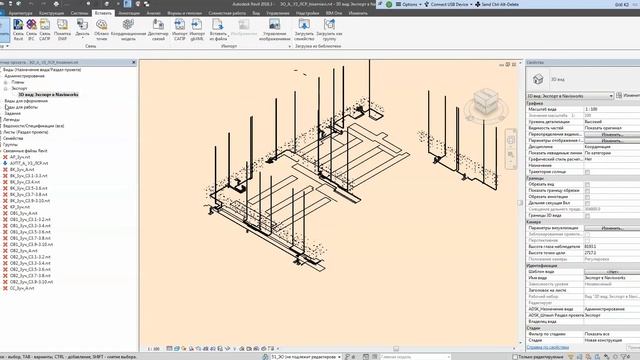Switch to the Аннотации ribbon tab
This screenshot has width=640, height=360.
pos(129,13)
